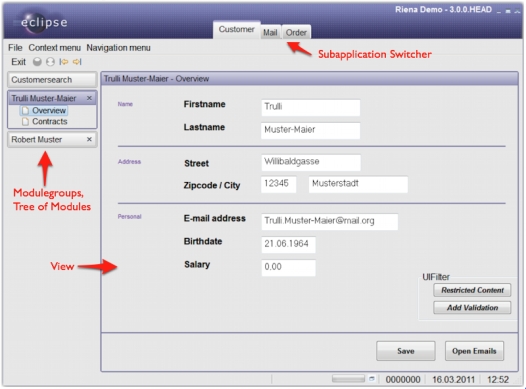Viewport: 526px width, 389px height.
Task: Click the 'Lastname' label
Action: tap(204, 127)
